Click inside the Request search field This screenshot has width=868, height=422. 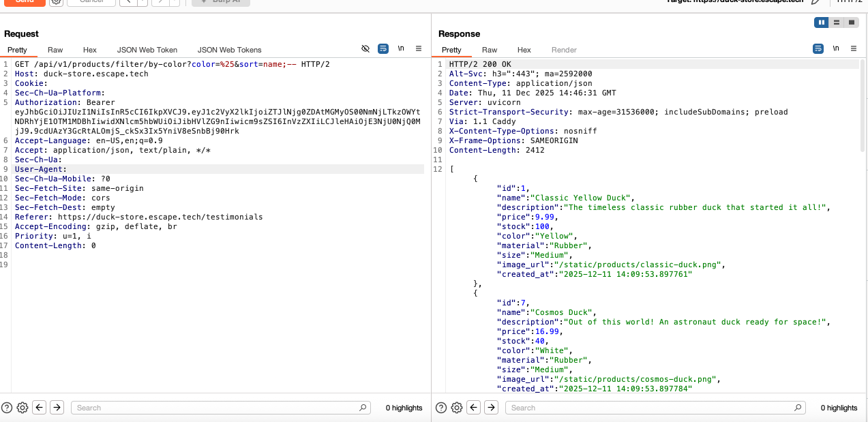(218, 407)
